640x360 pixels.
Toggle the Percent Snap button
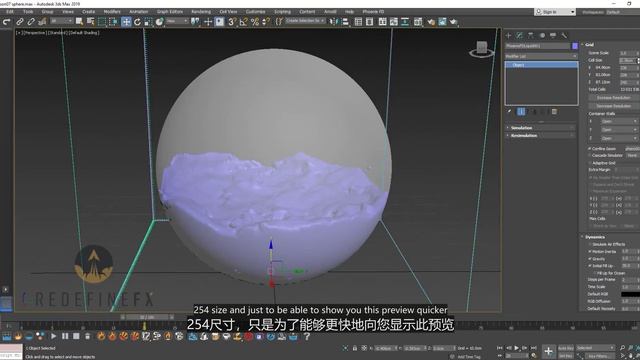pos(255,22)
